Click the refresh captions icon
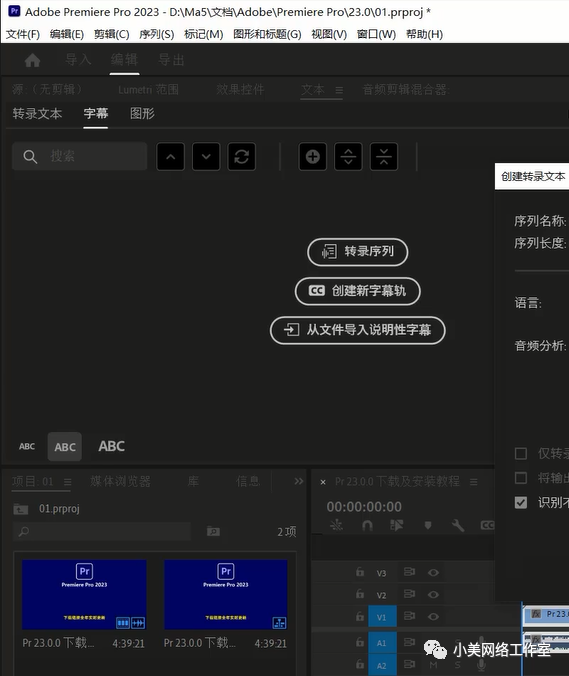Viewport: 569px width, 676px height. click(x=241, y=156)
